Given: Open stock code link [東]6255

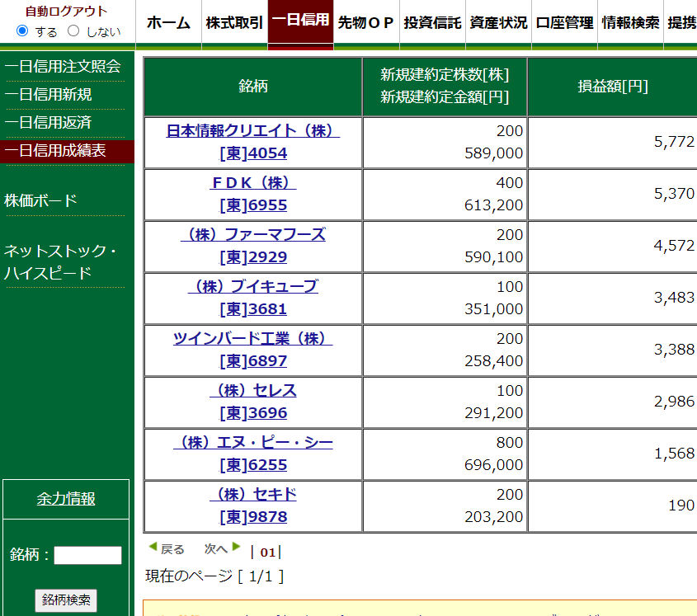Looking at the screenshot, I should [253, 465].
